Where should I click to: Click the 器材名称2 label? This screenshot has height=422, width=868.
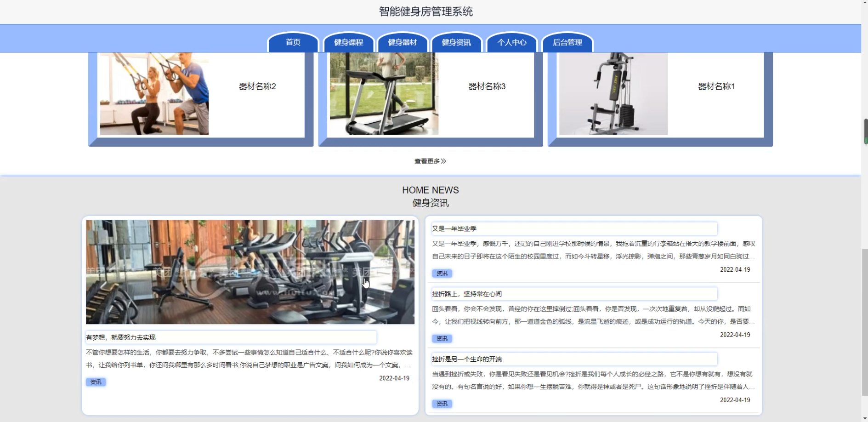pos(257,86)
